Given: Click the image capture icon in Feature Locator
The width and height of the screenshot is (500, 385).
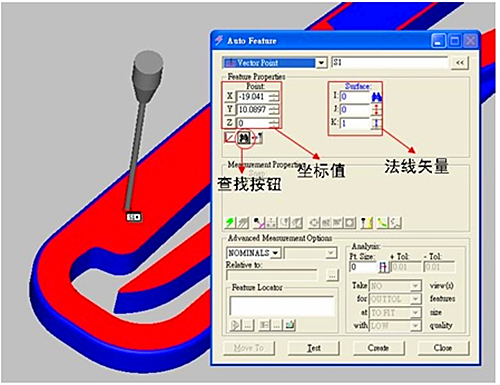Looking at the screenshot, I should coord(290,324).
